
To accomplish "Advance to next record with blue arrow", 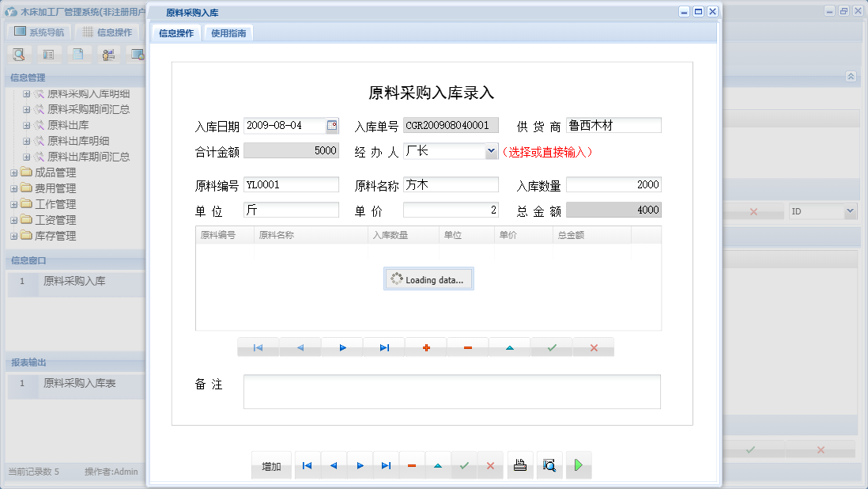I will [342, 347].
